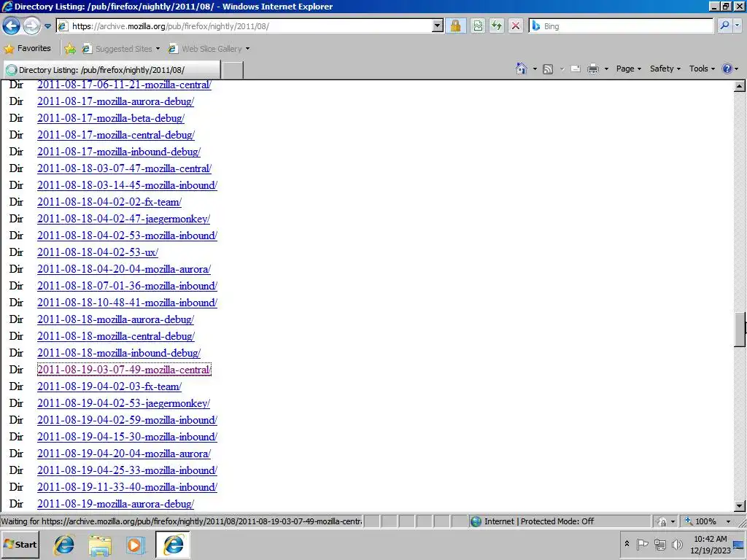Click the scrollbar up arrow

(x=740, y=86)
